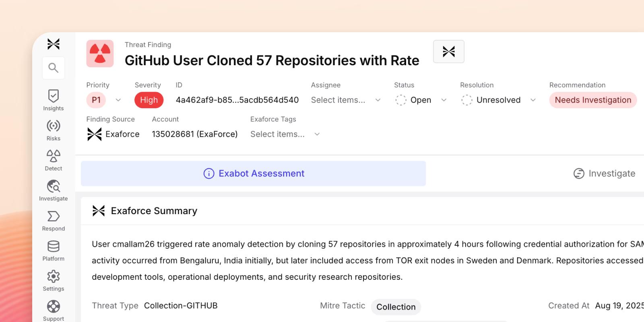This screenshot has width=644, height=322.
Task: Expand the Unresolved resolution dropdown
Action: point(498,100)
